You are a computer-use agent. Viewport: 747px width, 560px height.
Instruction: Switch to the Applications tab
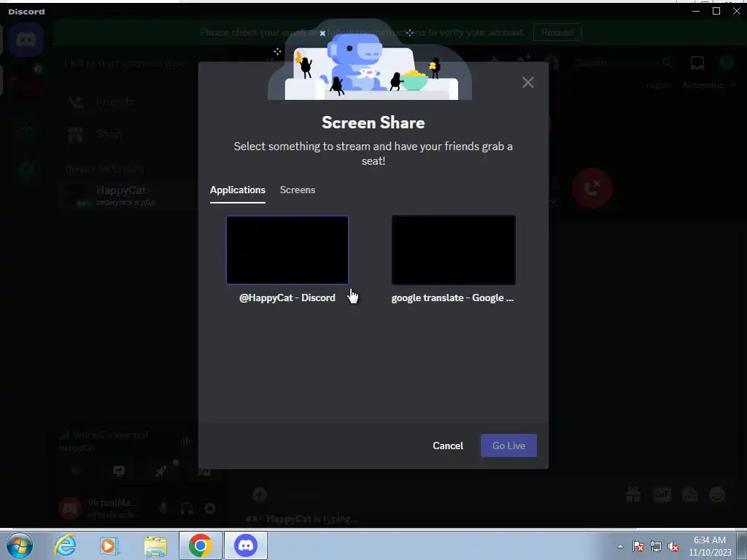click(238, 190)
